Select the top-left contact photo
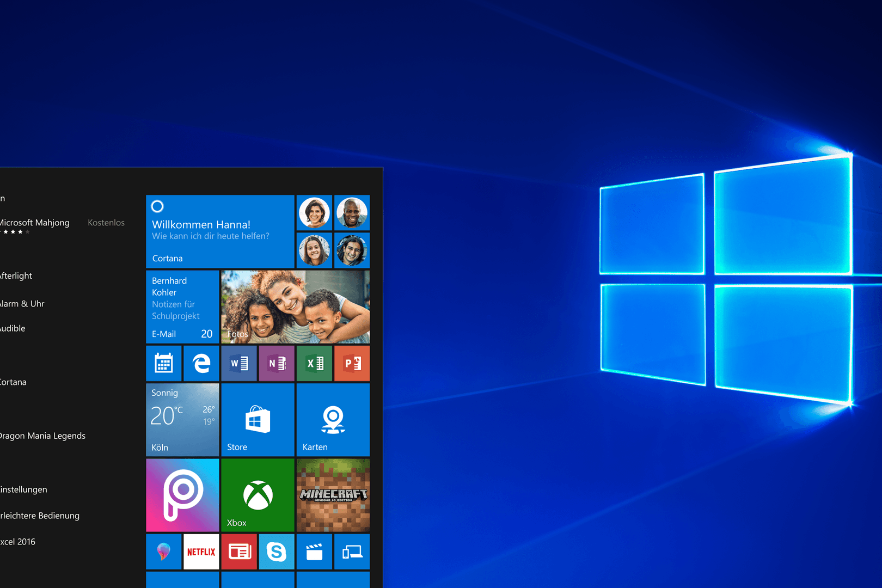Image resolution: width=882 pixels, height=588 pixels. 314,213
